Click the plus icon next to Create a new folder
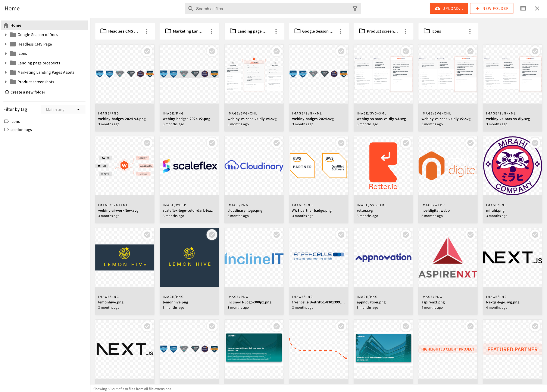547x392 pixels. click(x=7, y=92)
